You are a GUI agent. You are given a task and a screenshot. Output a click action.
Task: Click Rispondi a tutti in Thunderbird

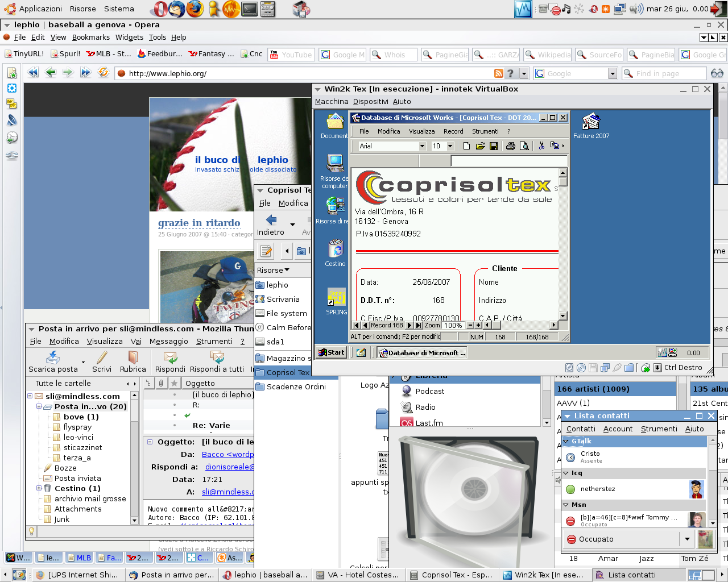click(217, 362)
